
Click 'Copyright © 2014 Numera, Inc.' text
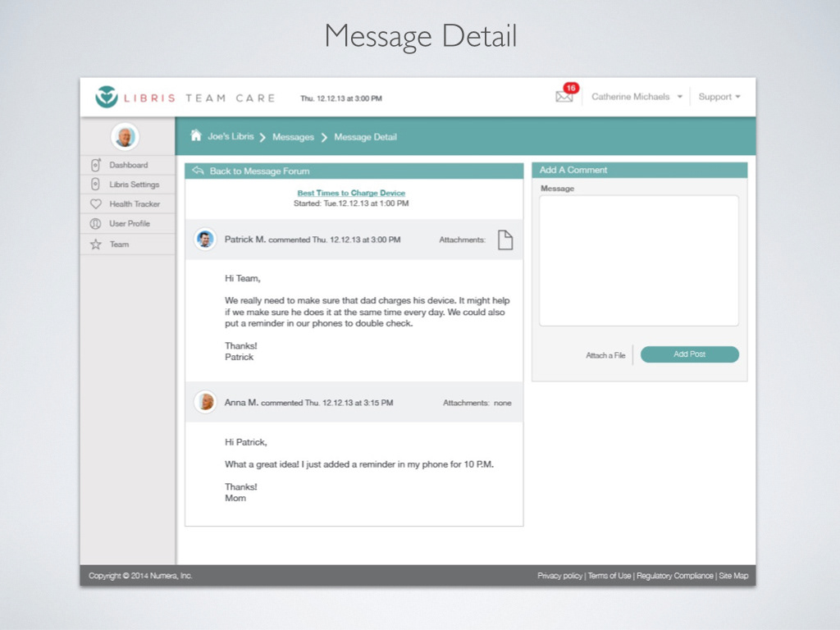click(x=140, y=575)
